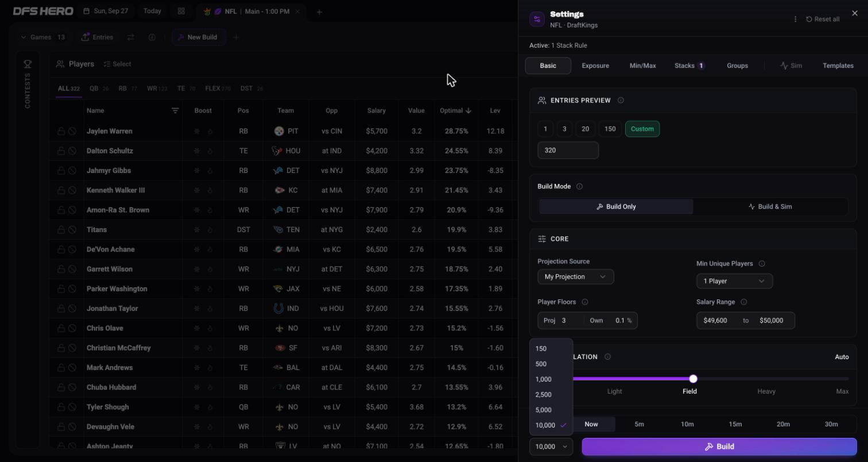Show Entries Preview info tooltip icon
The width and height of the screenshot is (868, 462).
(621, 100)
